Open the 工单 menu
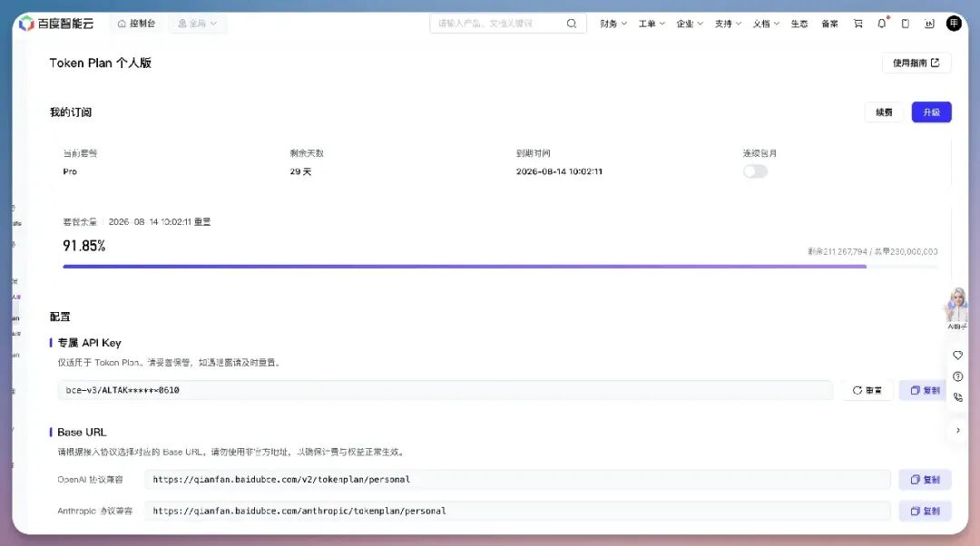 (x=652, y=24)
